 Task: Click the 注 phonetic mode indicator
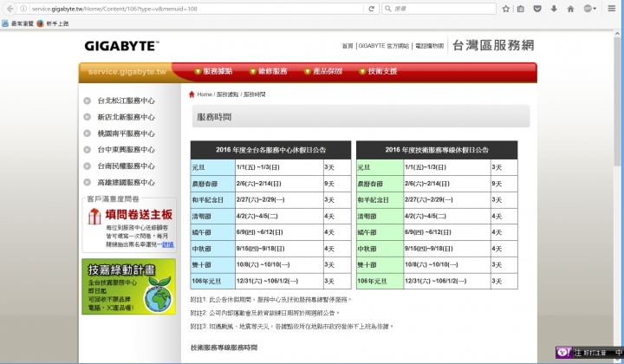[x=577, y=353]
